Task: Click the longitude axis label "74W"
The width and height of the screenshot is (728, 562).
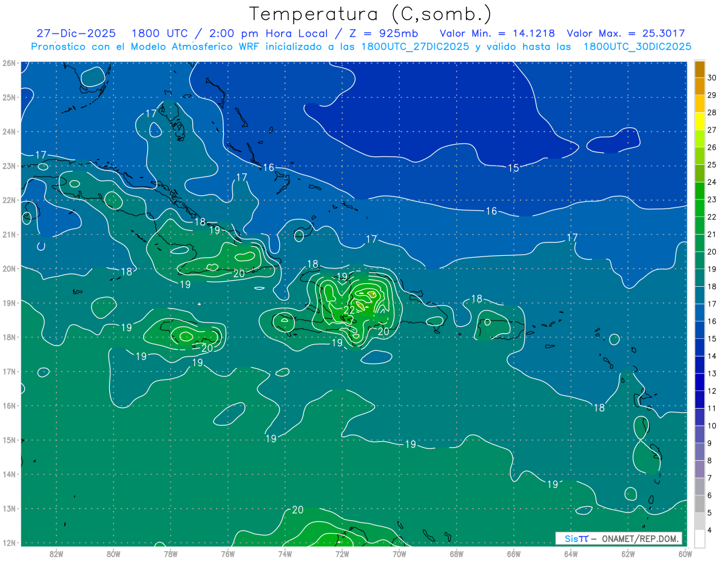Action: click(285, 553)
